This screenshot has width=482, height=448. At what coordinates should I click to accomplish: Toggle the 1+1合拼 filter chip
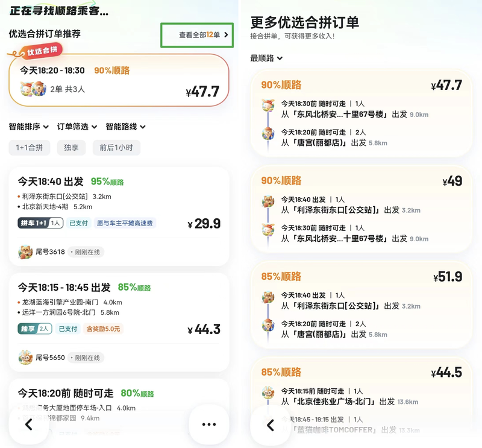29,148
